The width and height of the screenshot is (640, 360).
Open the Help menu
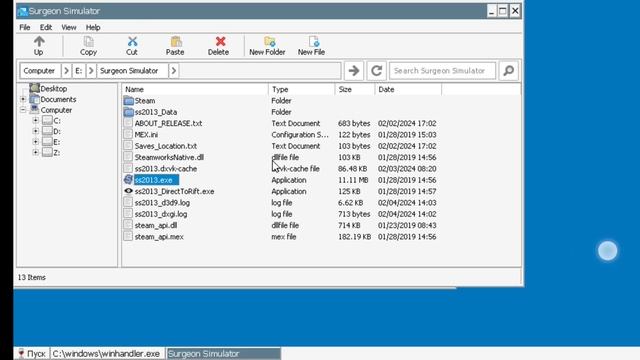[x=93, y=27]
